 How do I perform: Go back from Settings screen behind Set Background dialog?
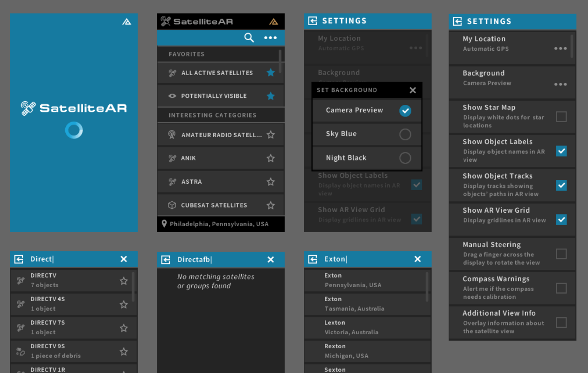click(313, 21)
